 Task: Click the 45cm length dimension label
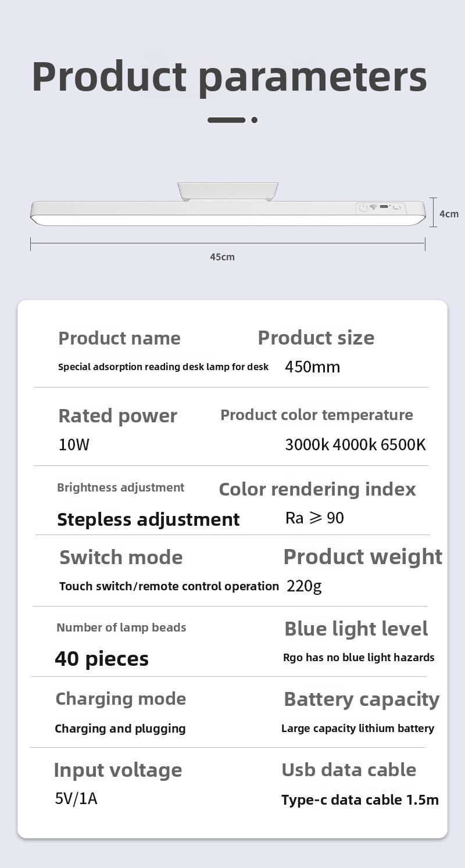(223, 257)
